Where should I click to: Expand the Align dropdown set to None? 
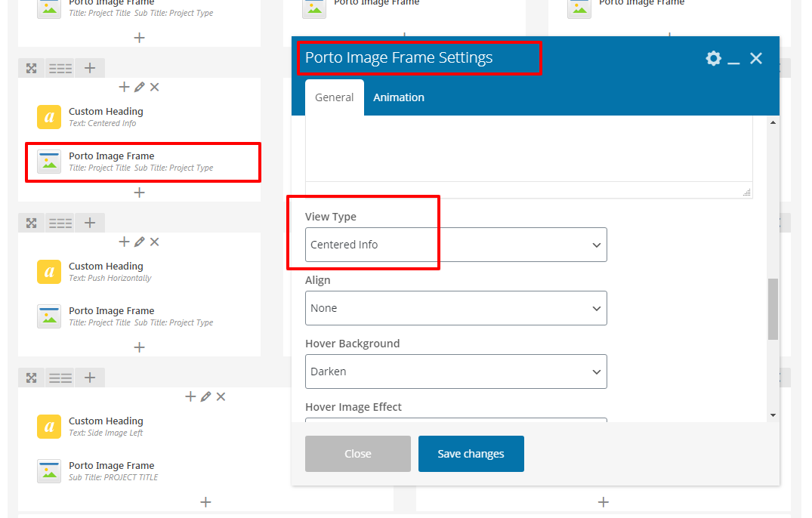[x=455, y=308]
